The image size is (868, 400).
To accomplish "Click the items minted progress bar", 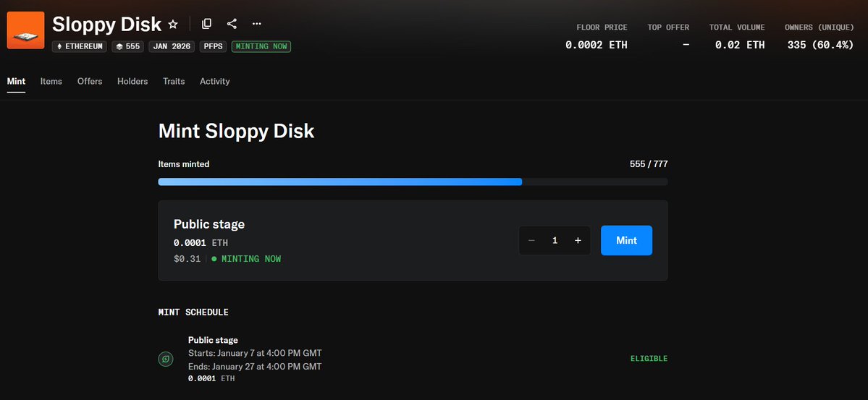I will click(413, 182).
